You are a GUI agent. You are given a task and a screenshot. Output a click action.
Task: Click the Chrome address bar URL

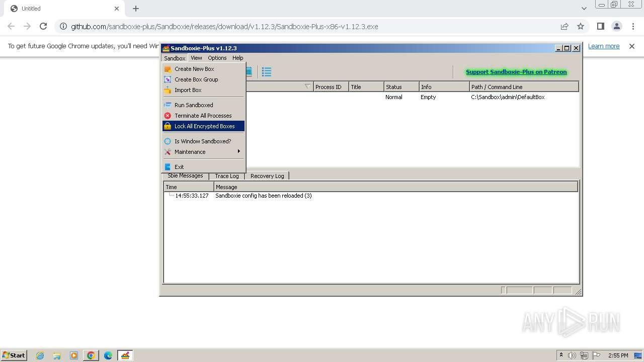point(224,26)
